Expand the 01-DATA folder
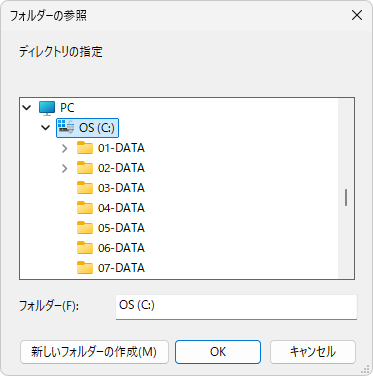Image resolution: width=373 pixels, height=376 pixels. coord(65,148)
